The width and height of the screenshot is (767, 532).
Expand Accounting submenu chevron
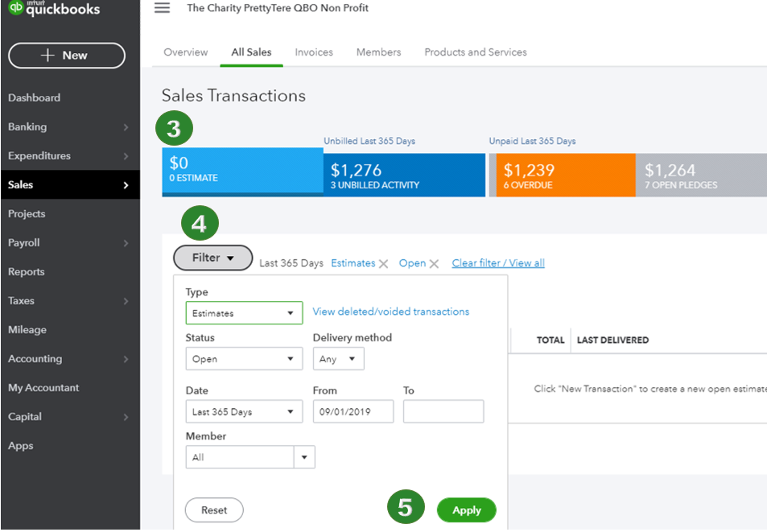pos(126,359)
